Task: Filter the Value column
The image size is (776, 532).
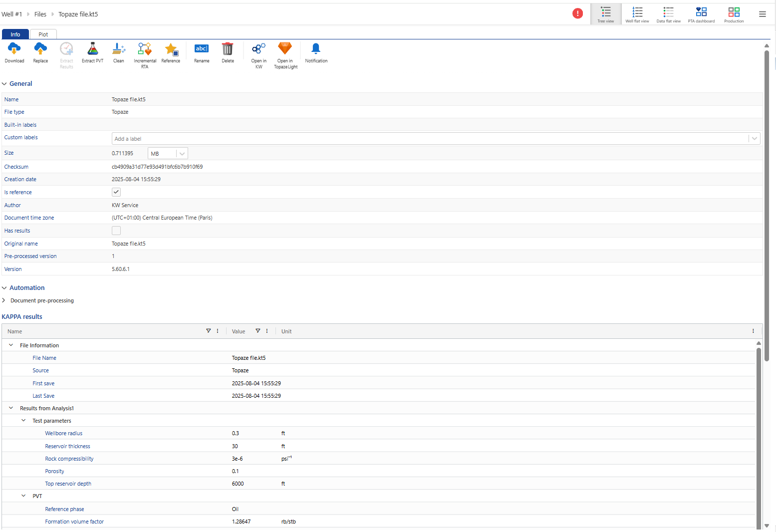Action: tap(258, 331)
